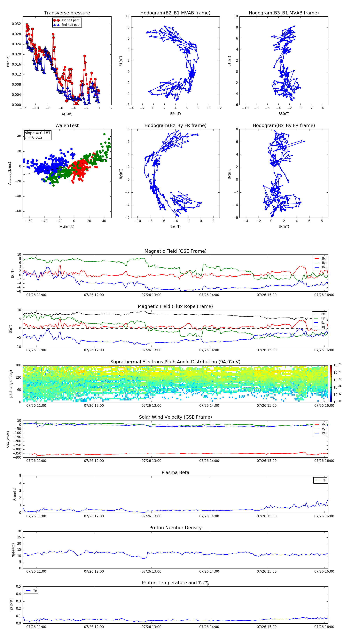
Task: Click the "Plasma Beta" panel title
Action: (175, 472)
